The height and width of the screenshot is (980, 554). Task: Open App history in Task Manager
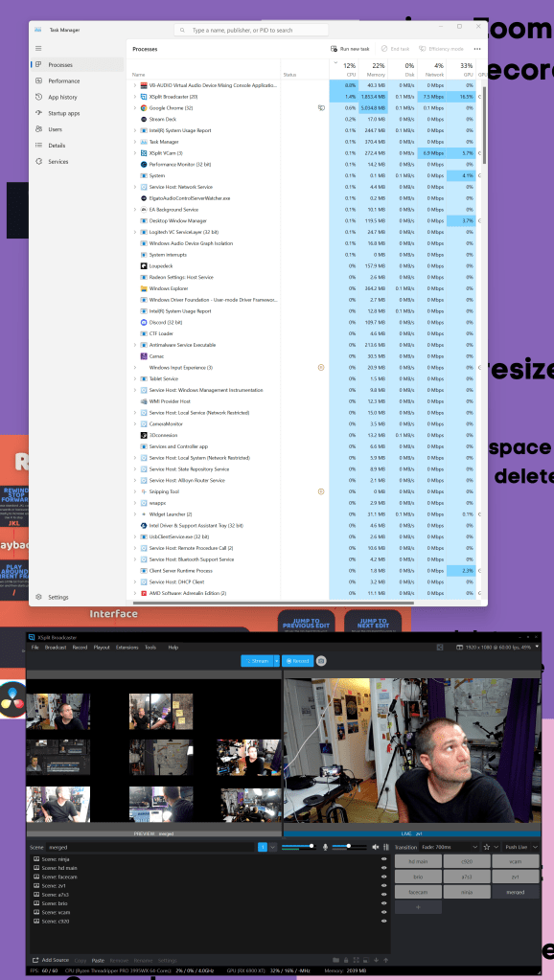point(77,97)
